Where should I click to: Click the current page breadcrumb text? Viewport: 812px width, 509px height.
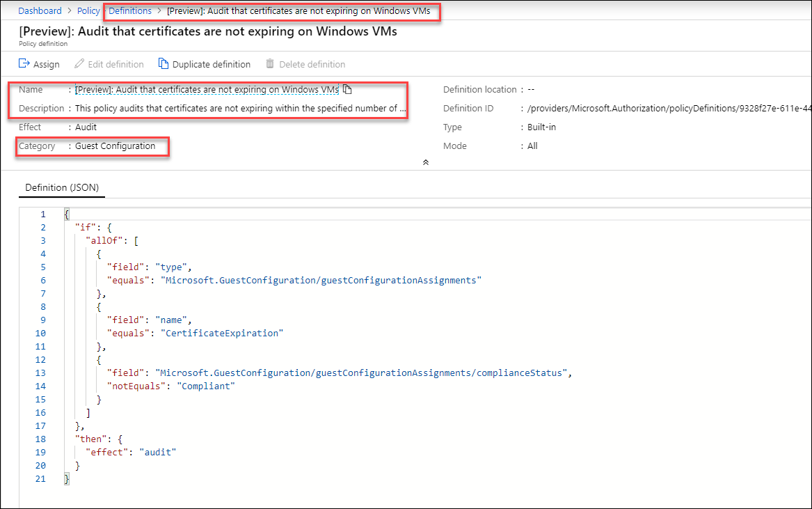point(298,10)
